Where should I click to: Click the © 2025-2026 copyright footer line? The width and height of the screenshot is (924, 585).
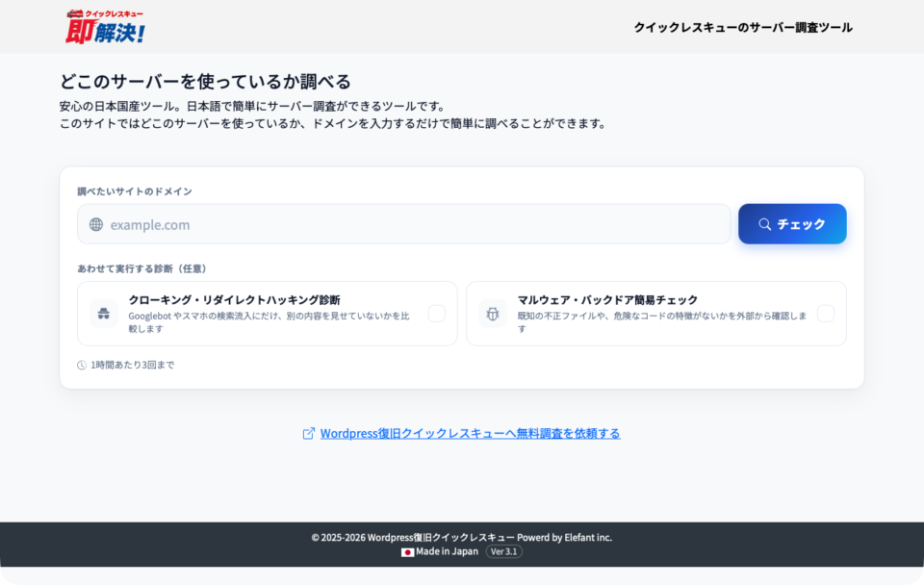pos(461,537)
